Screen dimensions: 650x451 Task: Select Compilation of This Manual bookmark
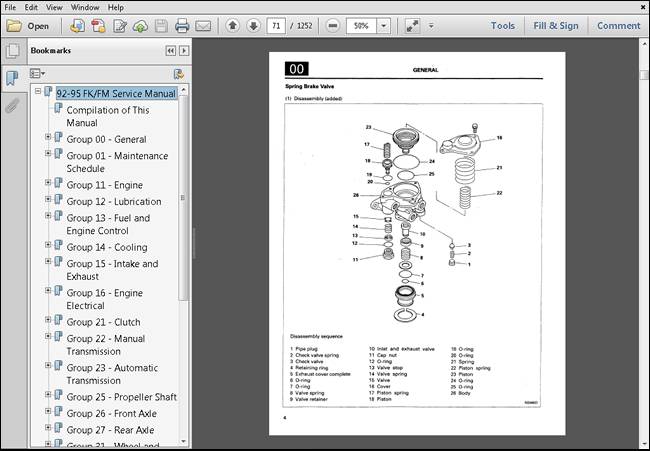[108, 116]
